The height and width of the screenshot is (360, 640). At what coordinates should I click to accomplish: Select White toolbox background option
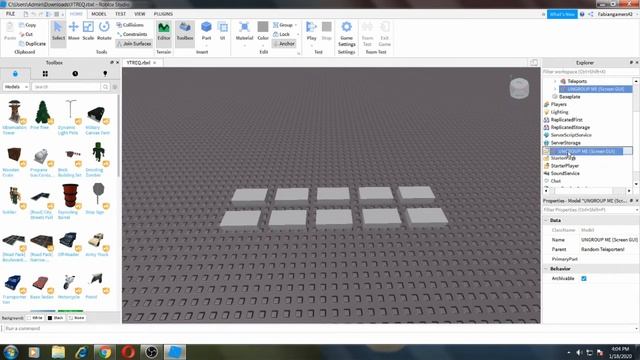[x=35, y=318]
